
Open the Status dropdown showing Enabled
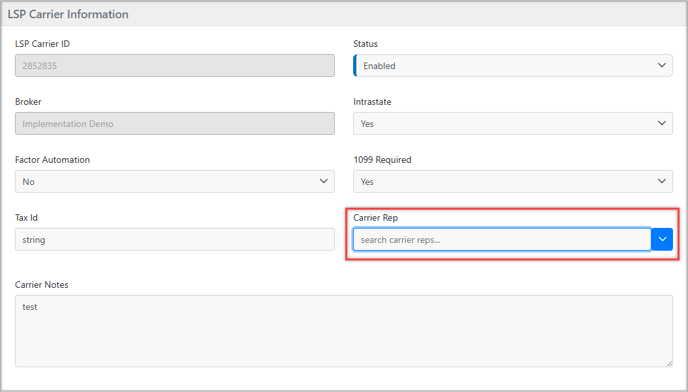pyautogui.click(x=512, y=65)
